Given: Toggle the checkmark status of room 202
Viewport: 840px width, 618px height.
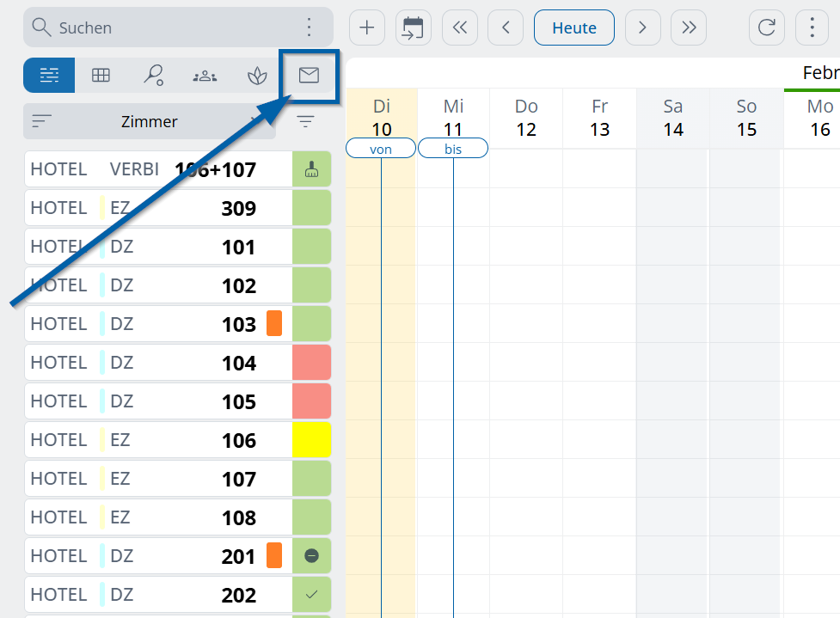Looking at the screenshot, I should [311, 595].
